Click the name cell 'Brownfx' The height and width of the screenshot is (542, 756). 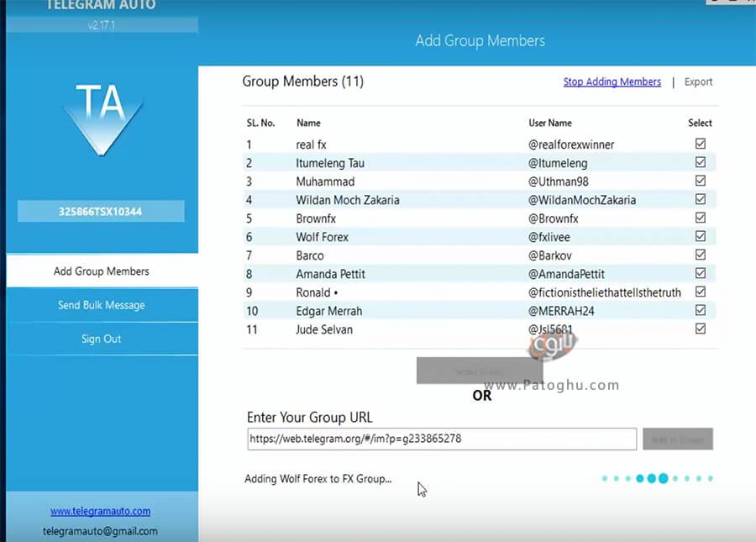pyautogui.click(x=316, y=218)
